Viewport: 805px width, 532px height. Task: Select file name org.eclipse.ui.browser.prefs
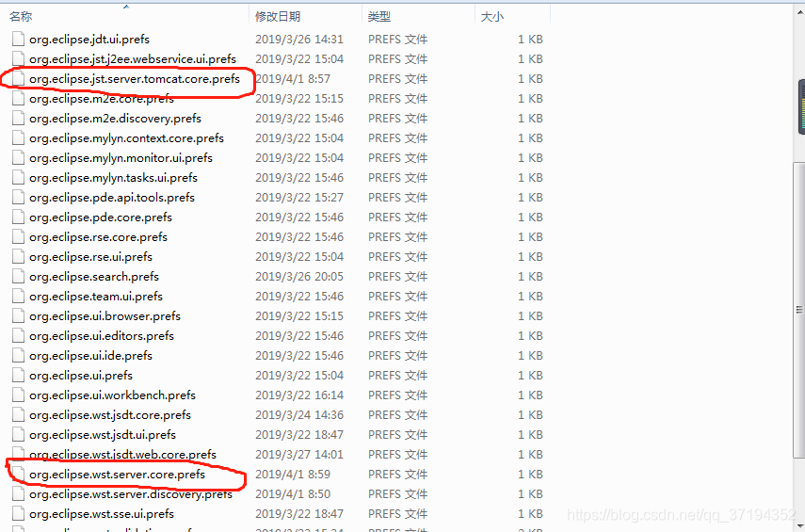(x=105, y=315)
